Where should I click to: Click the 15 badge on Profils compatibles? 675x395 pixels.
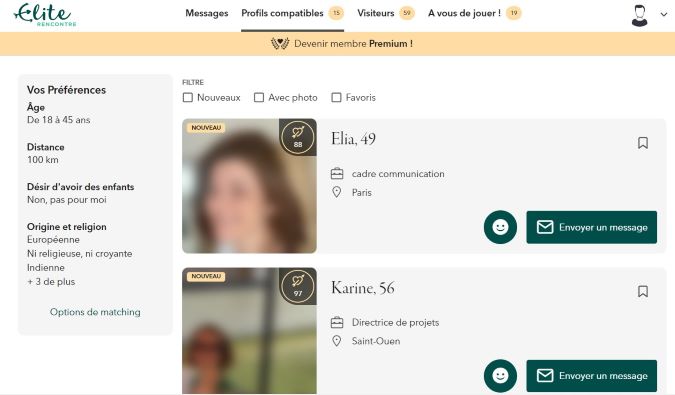pyautogui.click(x=336, y=13)
